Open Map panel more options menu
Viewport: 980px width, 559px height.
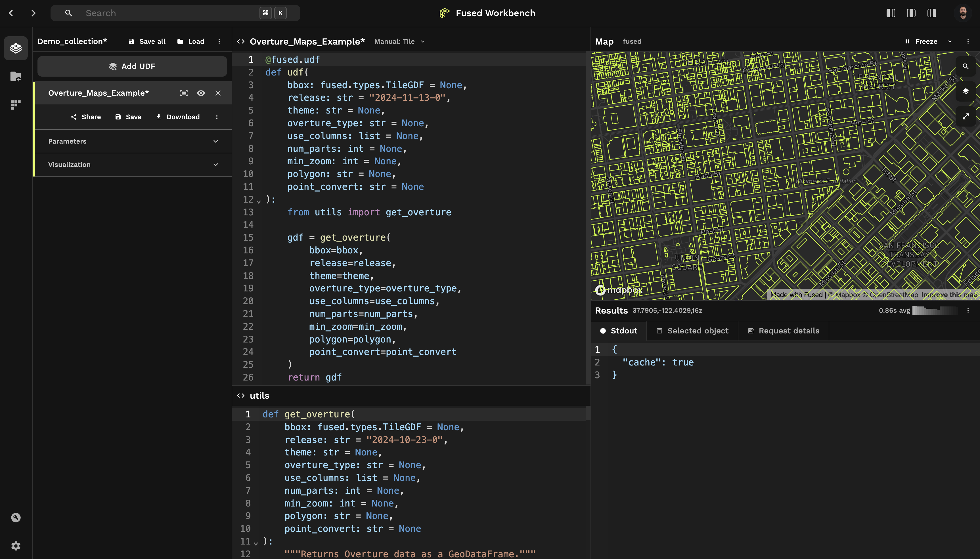coord(968,41)
